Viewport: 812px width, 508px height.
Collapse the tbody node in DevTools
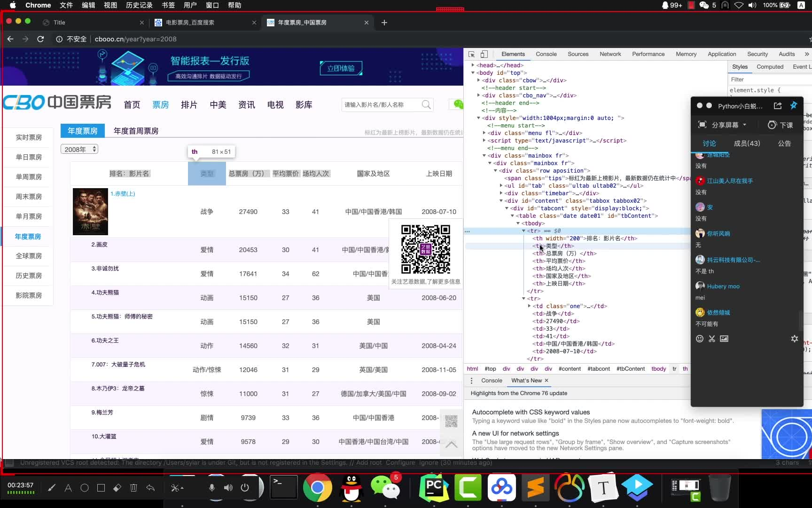pyautogui.click(x=518, y=223)
